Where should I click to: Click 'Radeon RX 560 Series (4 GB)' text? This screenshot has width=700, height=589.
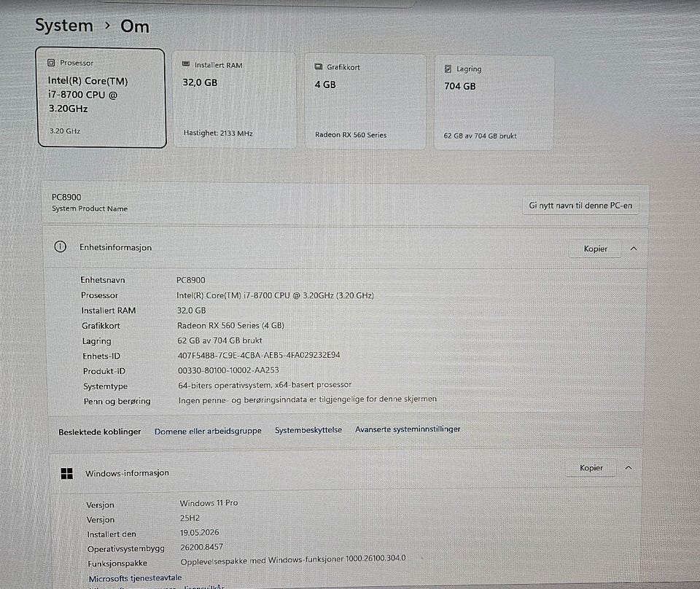point(231,325)
